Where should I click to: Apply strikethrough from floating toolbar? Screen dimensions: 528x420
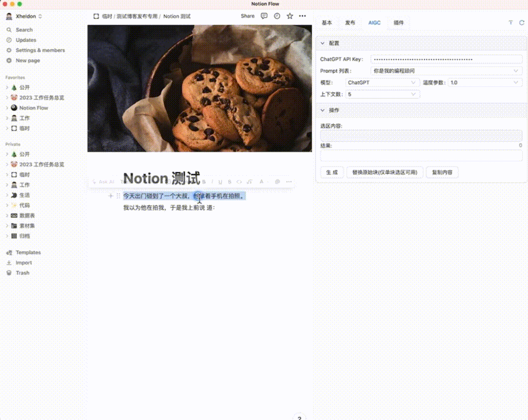point(230,182)
